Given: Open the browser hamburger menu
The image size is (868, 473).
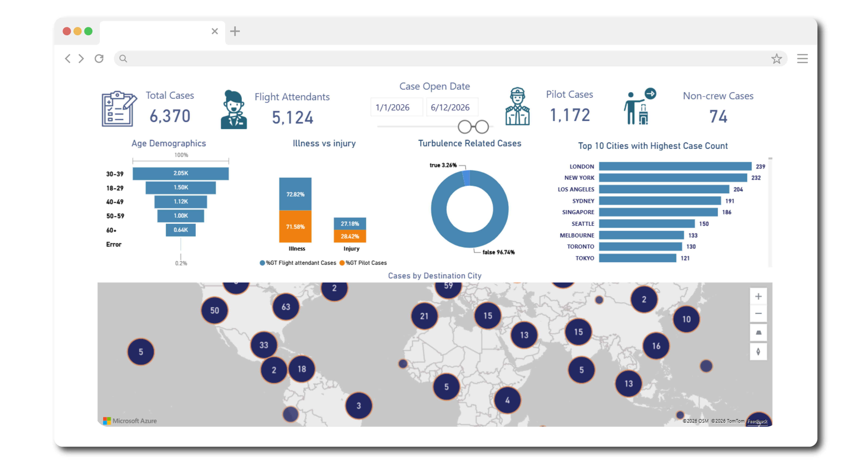Looking at the screenshot, I should (x=802, y=59).
